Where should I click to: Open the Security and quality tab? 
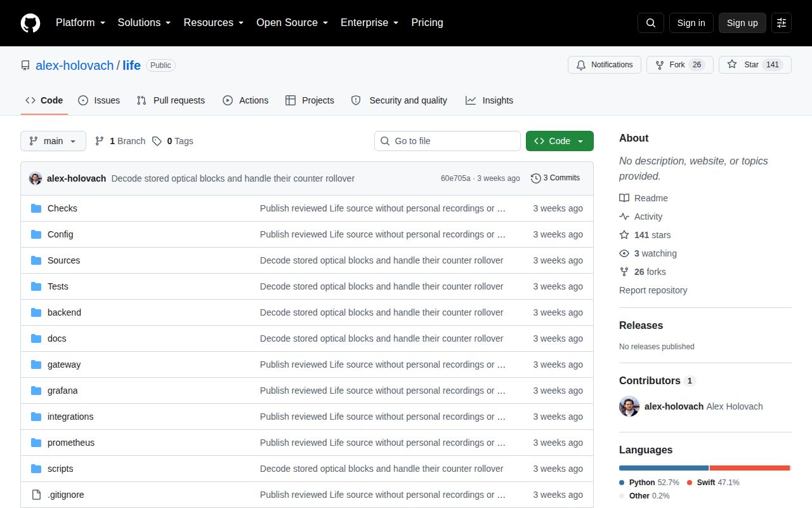tap(399, 100)
